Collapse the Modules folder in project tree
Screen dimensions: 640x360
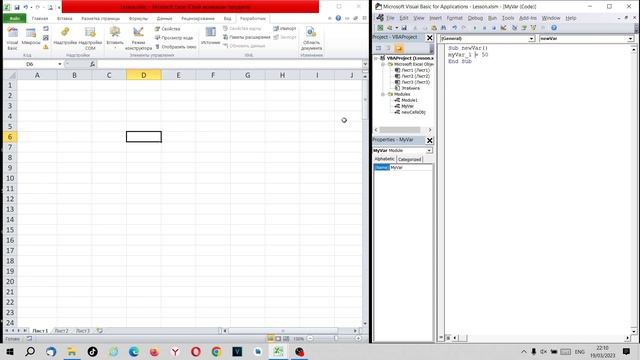383,94
